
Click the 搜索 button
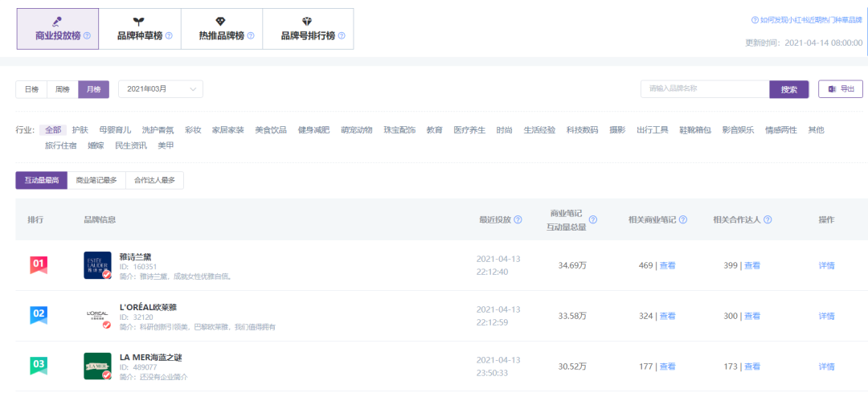pyautogui.click(x=789, y=90)
